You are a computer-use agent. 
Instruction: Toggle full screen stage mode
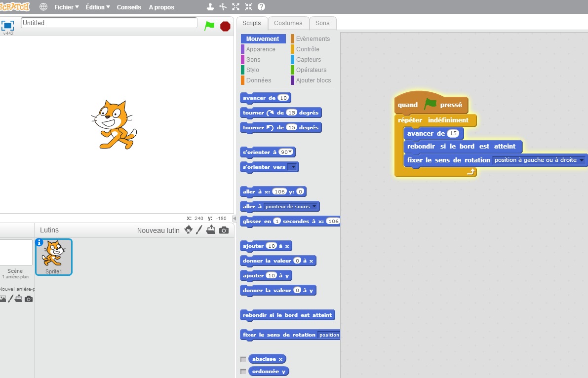pyautogui.click(x=7, y=26)
